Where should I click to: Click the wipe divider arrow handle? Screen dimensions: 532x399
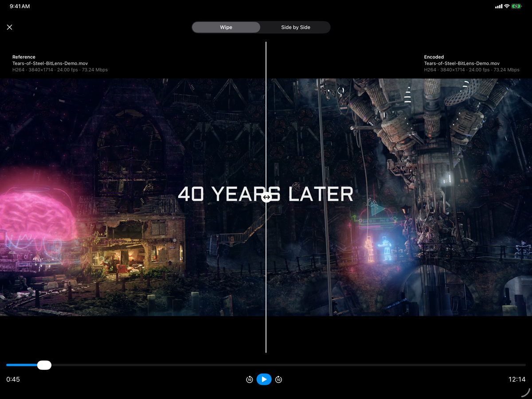[x=266, y=197]
